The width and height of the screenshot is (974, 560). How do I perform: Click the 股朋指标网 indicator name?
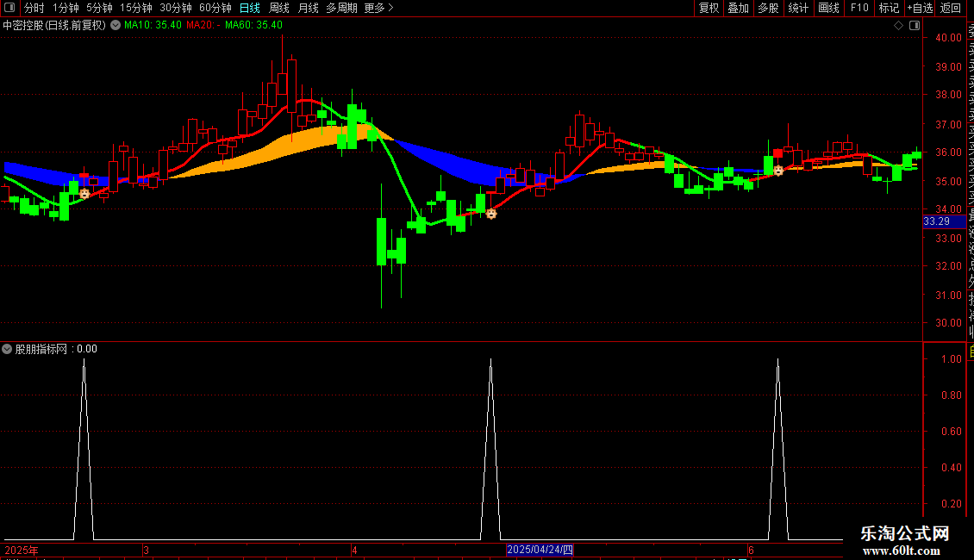click(x=41, y=349)
